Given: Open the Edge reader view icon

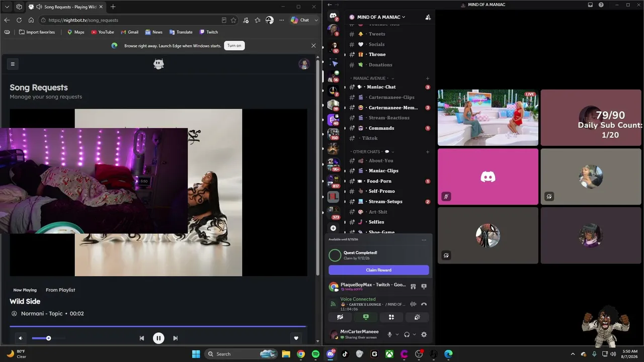Looking at the screenshot, I should tap(224, 20).
